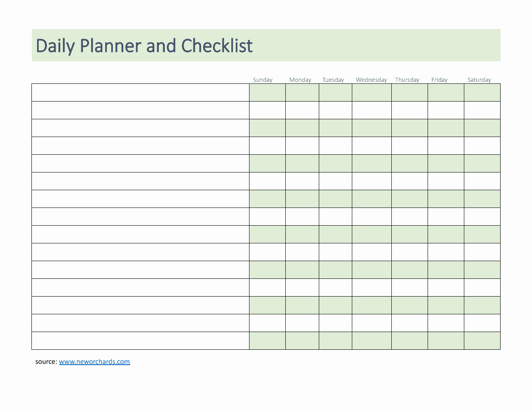Check the Sunday box in the first row
This screenshot has width=532, height=411.
[267, 93]
